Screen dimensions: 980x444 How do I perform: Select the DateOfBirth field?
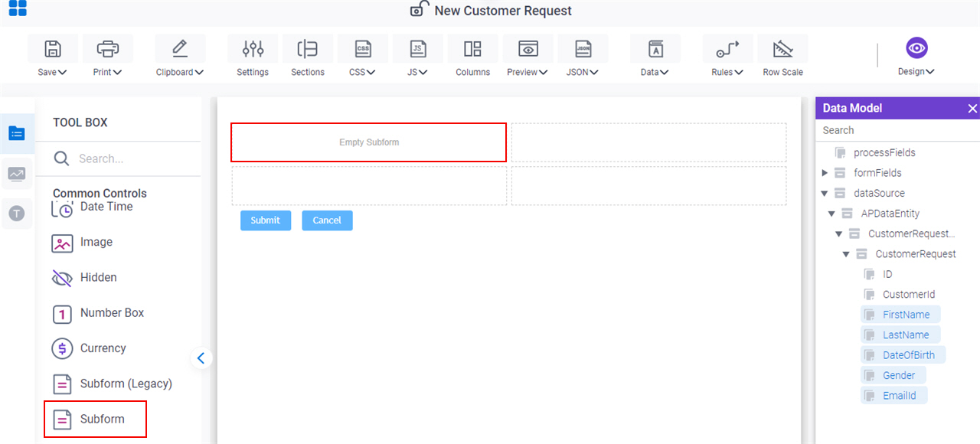[x=903, y=355]
